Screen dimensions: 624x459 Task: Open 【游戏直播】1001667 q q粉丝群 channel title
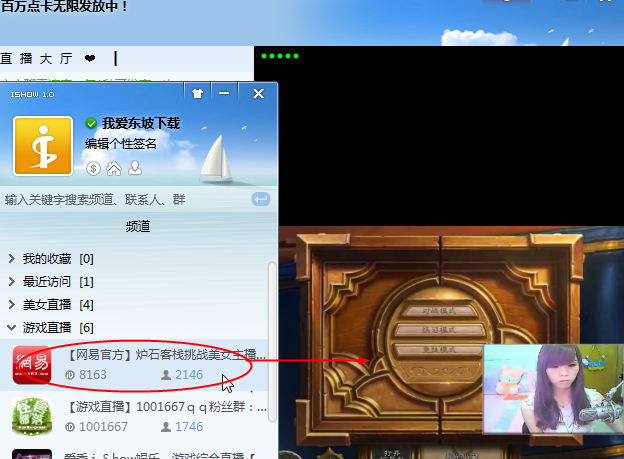tap(166, 406)
